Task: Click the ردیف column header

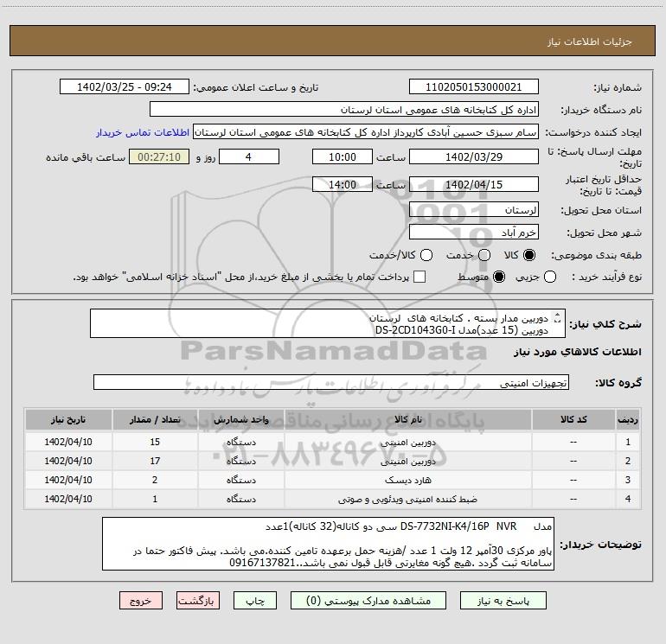Action: click(x=628, y=419)
